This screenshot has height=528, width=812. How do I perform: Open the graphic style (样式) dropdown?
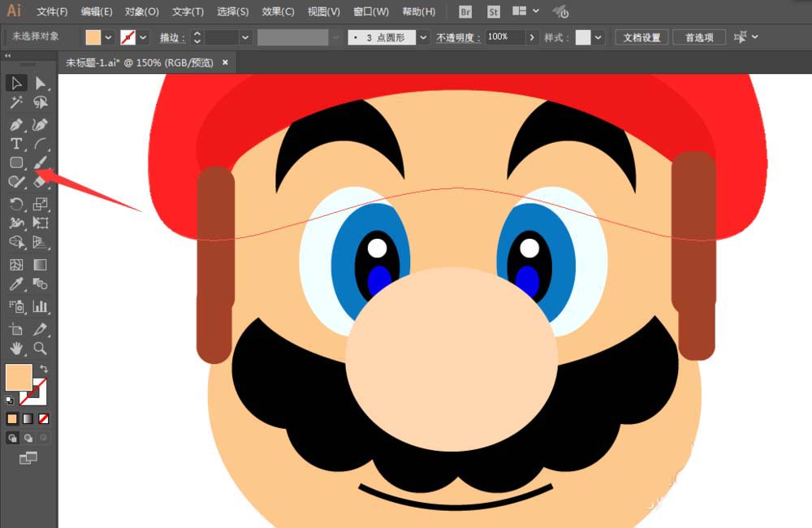pyautogui.click(x=598, y=37)
